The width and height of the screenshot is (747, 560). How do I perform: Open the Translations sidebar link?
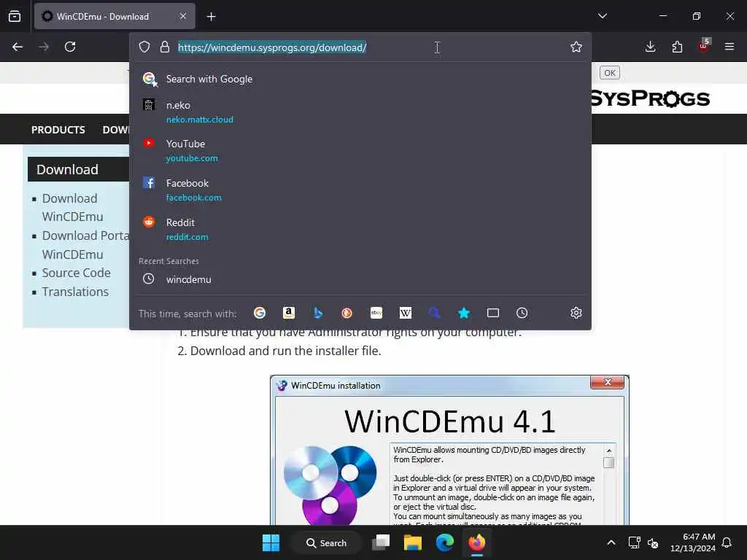click(75, 292)
